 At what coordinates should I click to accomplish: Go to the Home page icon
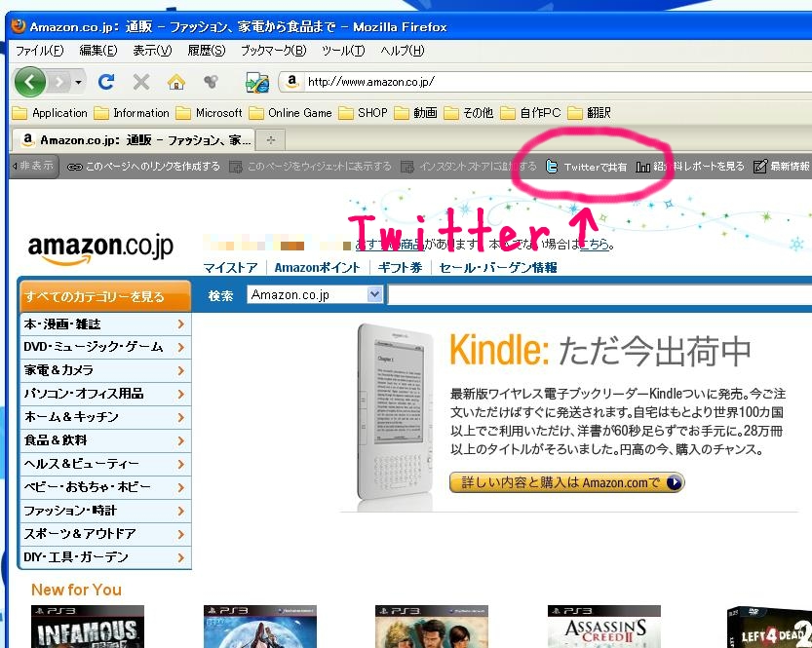click(x=176, y=81)
